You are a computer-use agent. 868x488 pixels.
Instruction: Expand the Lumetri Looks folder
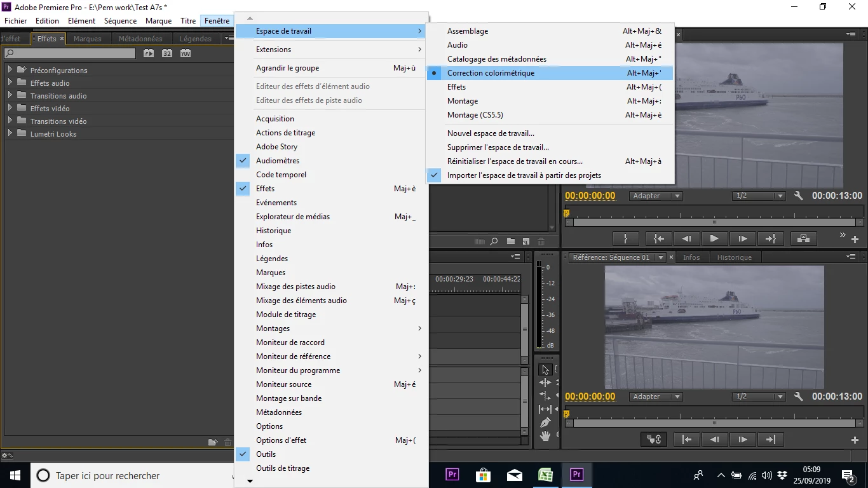[10, 133]
